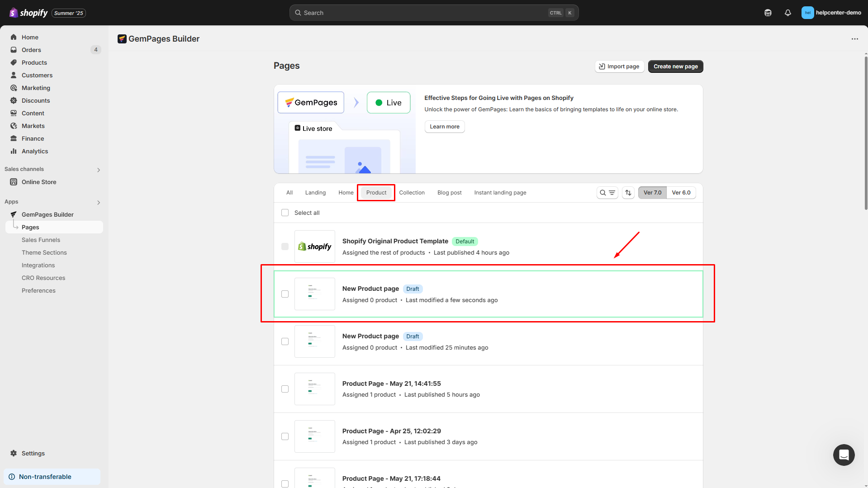Open the three-dot more options menu
Screen dimensions: 868x488
pyautogui.click(x=854, y=39)
